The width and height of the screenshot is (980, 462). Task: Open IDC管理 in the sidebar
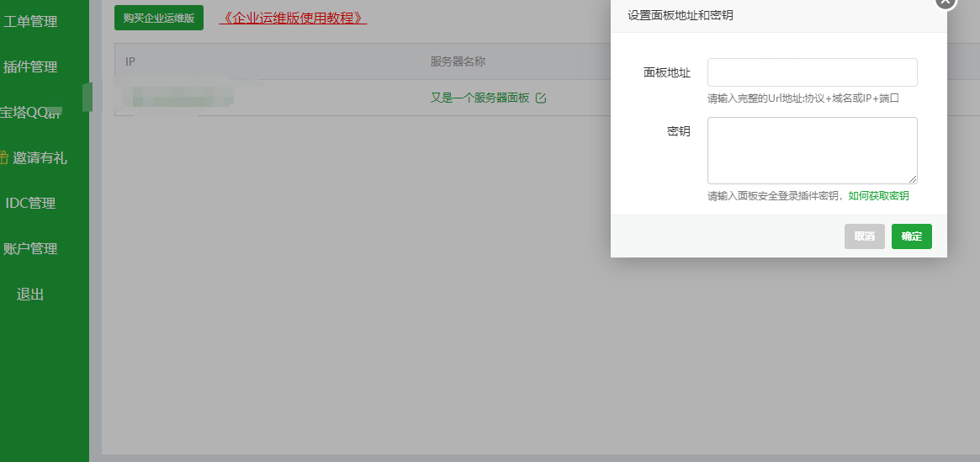click(x=30, y=203)
